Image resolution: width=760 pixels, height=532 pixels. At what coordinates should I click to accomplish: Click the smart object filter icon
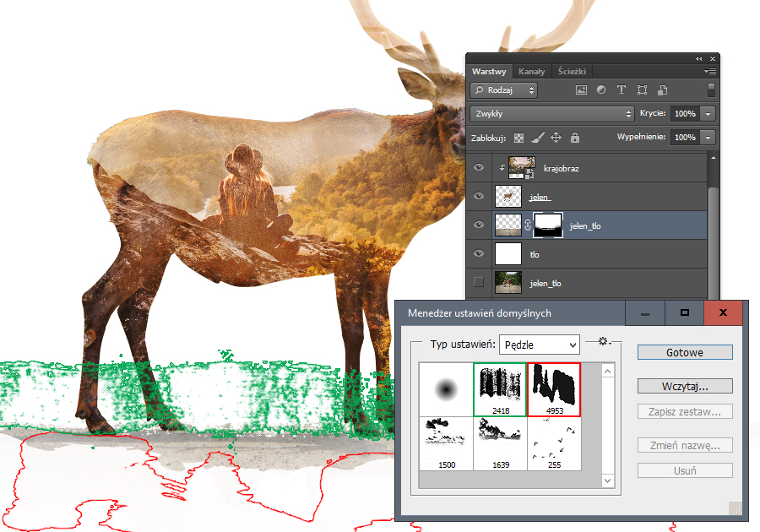[663, 90]
